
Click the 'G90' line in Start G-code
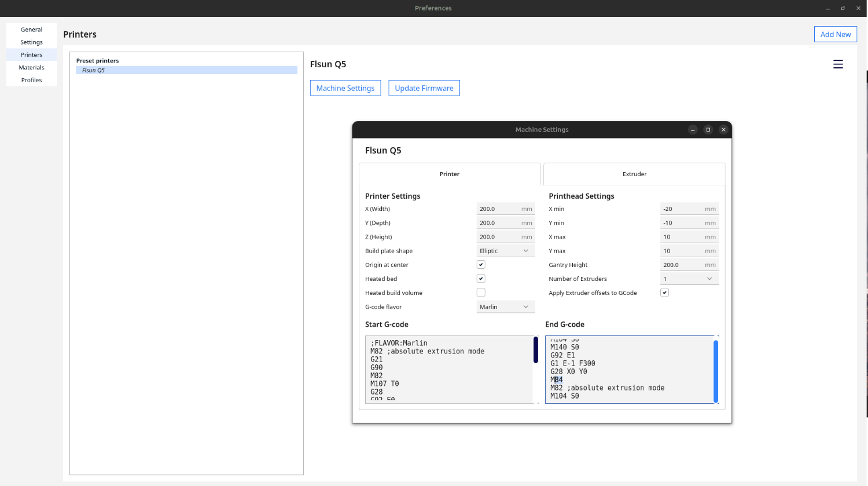coord(377,368)
